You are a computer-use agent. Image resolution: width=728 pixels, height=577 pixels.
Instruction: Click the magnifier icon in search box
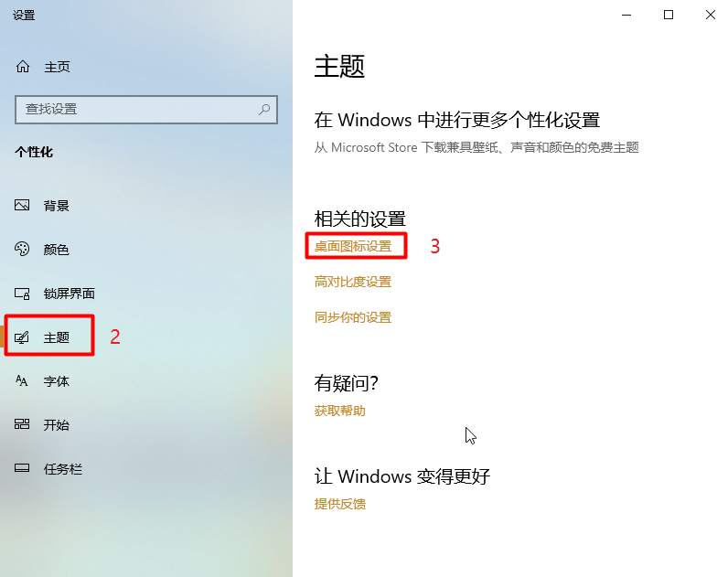(x=264, y=110)
